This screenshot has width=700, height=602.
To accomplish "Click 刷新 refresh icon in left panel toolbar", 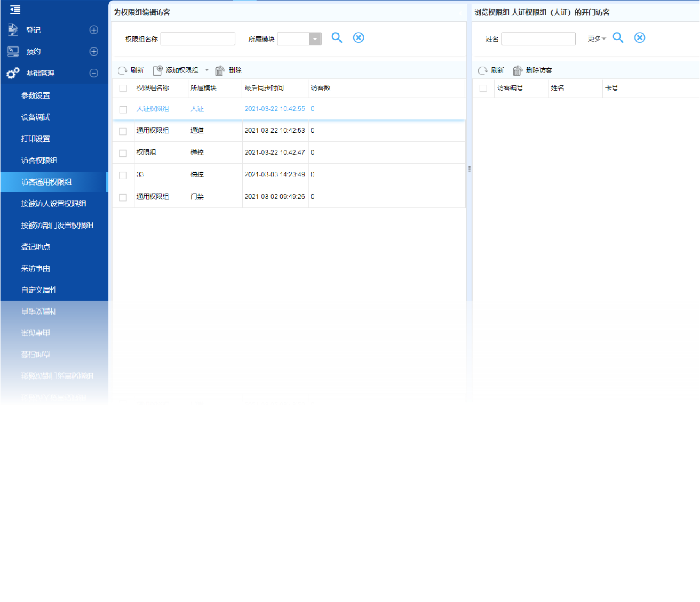I will pyautogui.click(x=123, y=70).
